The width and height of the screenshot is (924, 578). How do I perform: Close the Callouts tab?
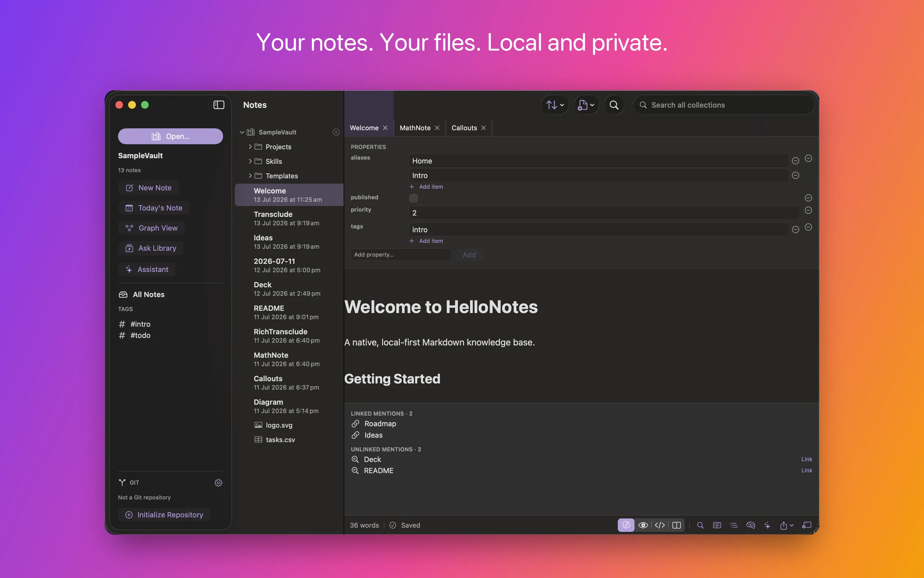(x=483, y=128)
